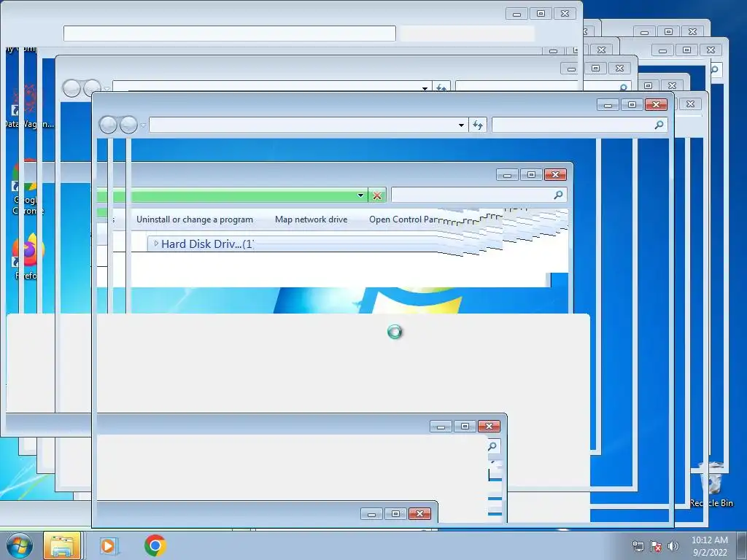Select the Hard Disk Drives group header text
This screenshot has height=560, width=747.
point(207,244)
